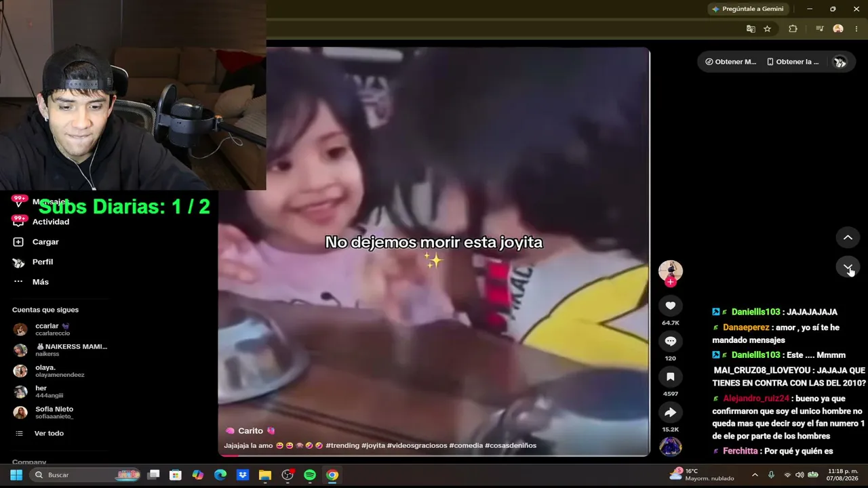Click chat username Ferchitta
Screen dimensions: 868x488
point(741,451)
